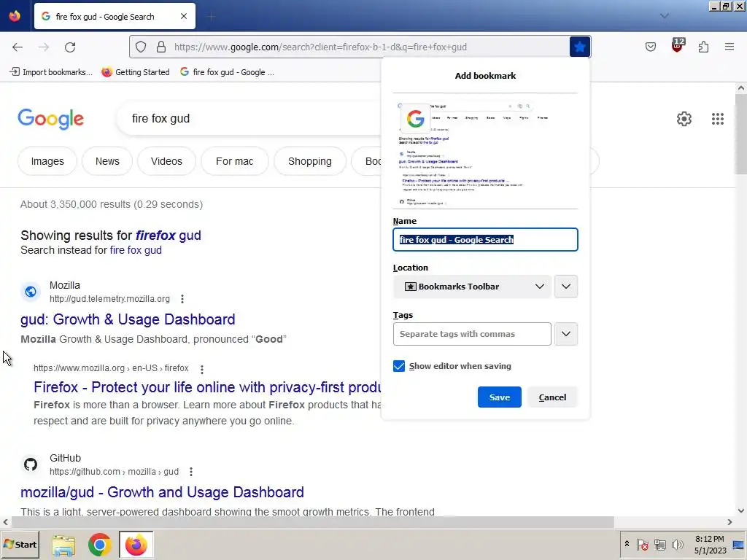Open volume speaker tray icon
747x560 pixels.
pyautogui.click(x=677, y=544)
